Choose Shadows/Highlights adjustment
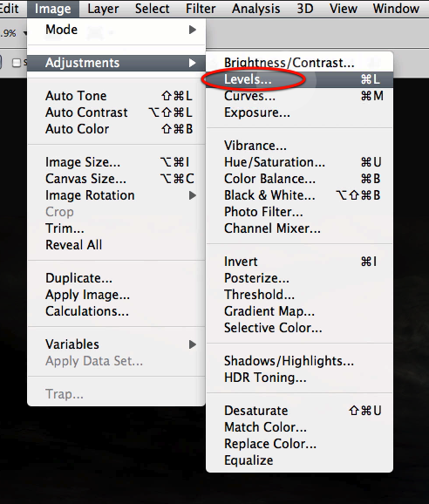Viewport: 429px width, 504px height. (x=299, y=361)
